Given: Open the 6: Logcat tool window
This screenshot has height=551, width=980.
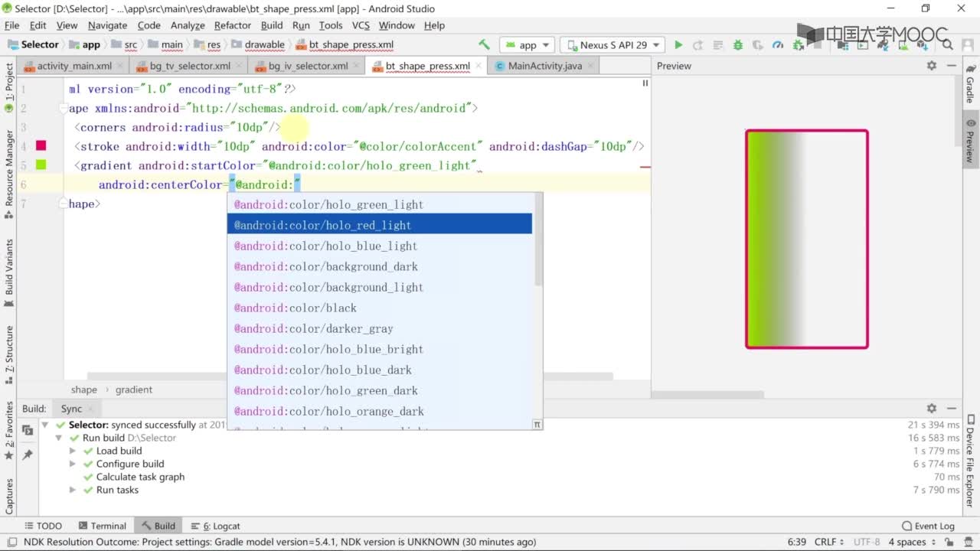Looking at the screenshot, I should pyautogui.click(x=216, y=526).
